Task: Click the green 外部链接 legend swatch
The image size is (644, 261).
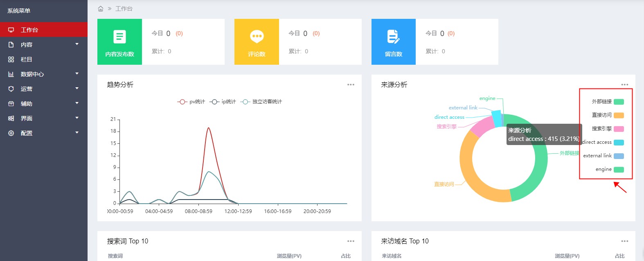Action: (x=619, y=102)
